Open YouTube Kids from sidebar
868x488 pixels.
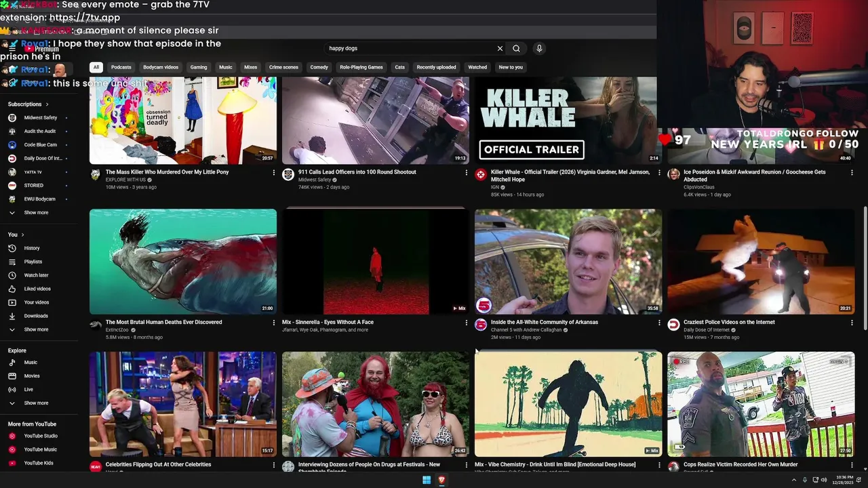[x=39, y=463]
